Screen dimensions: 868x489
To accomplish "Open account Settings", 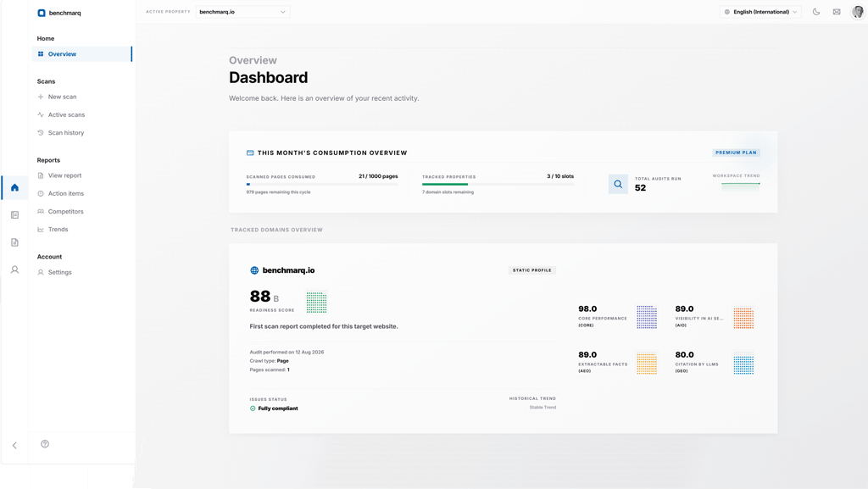I will [x=60, y=272].
